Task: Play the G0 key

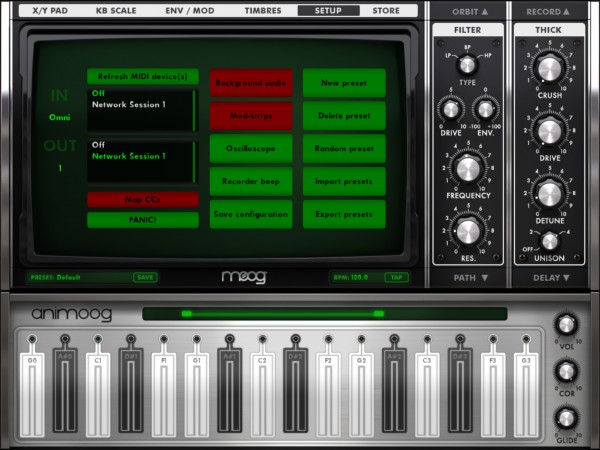Action: tap(32, 394)
